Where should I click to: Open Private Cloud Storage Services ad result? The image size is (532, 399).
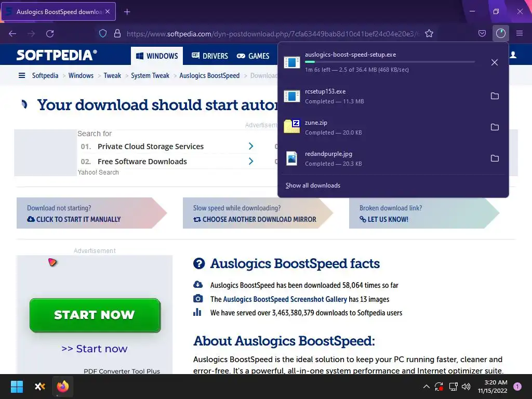[151, 146]
